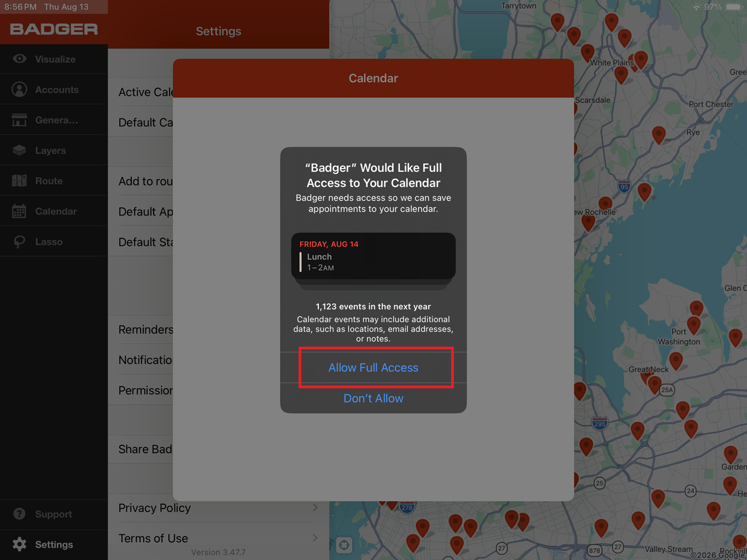747x560 pixels.
Task: Tap the Interstate 95 shield on map
Action: pos(624,186)
